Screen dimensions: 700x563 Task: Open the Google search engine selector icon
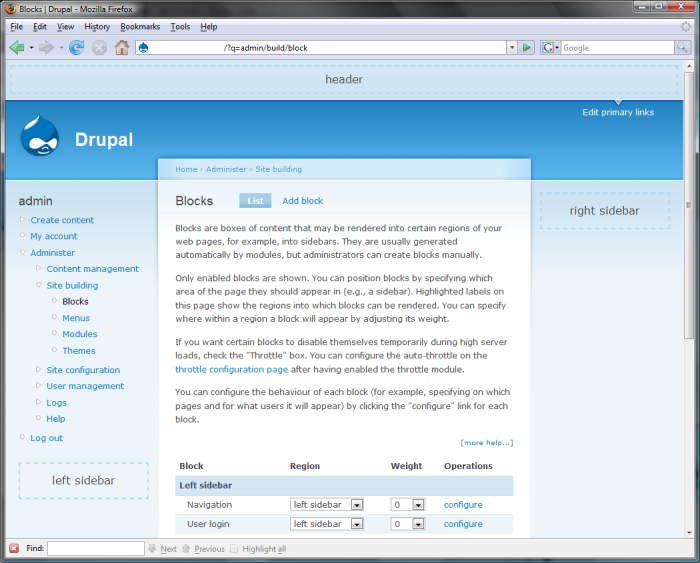point(550,48)
